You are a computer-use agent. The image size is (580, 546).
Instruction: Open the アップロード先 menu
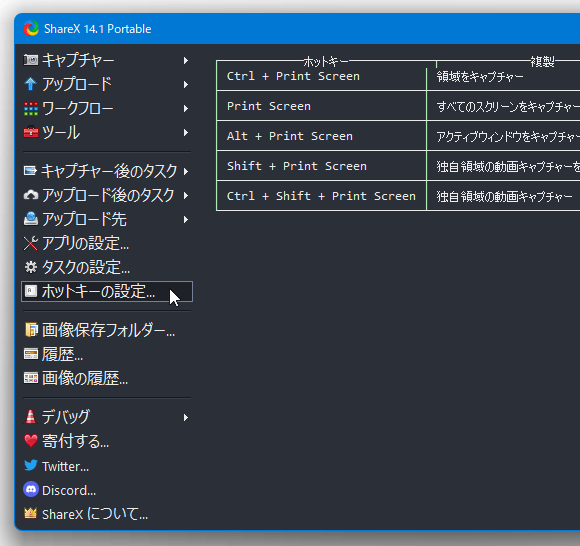click(x=107, y=219)
